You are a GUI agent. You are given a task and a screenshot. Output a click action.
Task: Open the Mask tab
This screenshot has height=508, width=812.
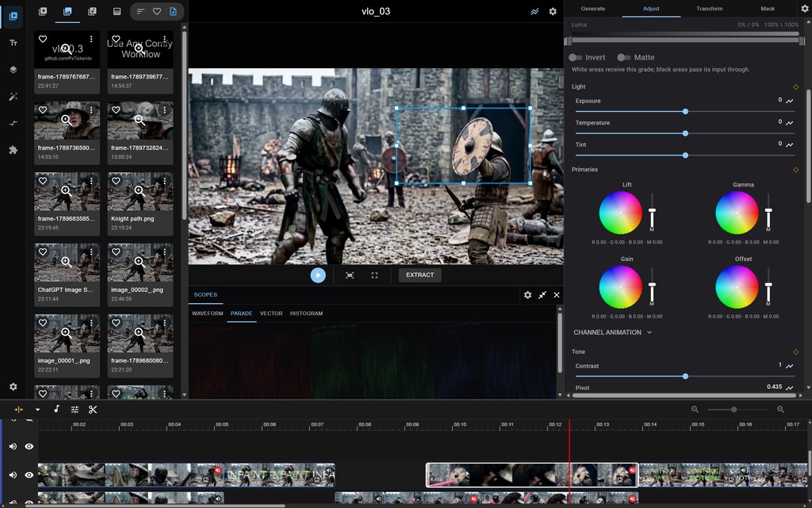768,9
